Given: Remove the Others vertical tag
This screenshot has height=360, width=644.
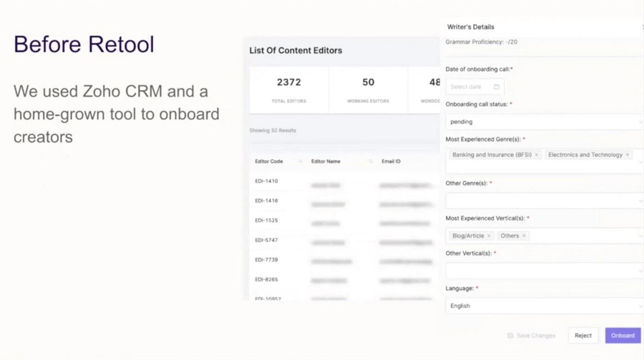Looking at the screenshot, I should pos(523,236).
